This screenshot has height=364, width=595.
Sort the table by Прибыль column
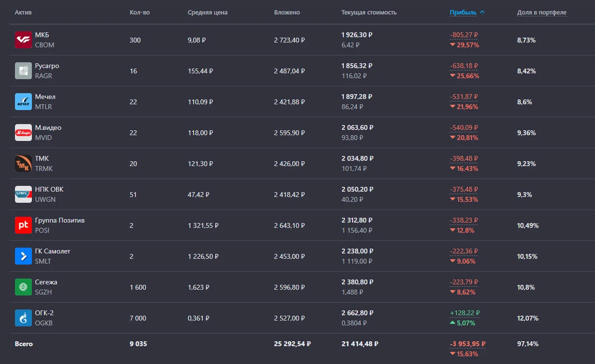(x=463, y=13)
